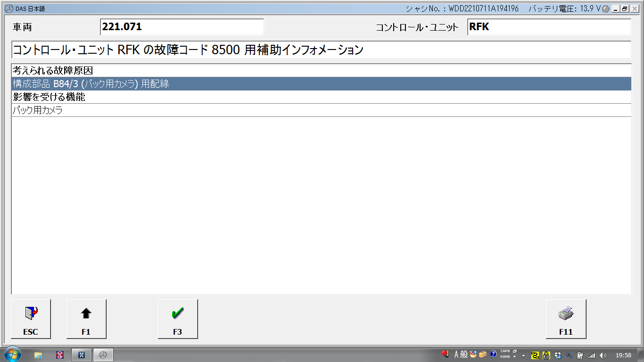Screen dimensions: 644x362
Task: Click the Mercedes star tray icon
Action: [x=569, y=355]
